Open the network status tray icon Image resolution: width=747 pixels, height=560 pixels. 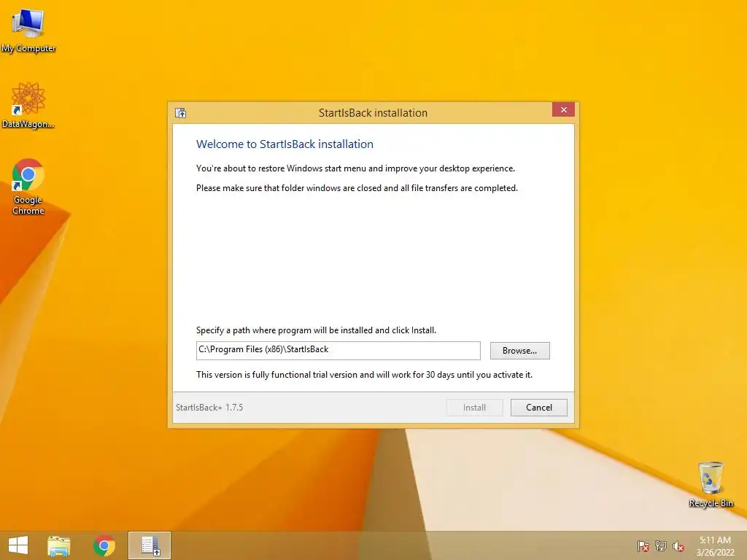(661, 546)
